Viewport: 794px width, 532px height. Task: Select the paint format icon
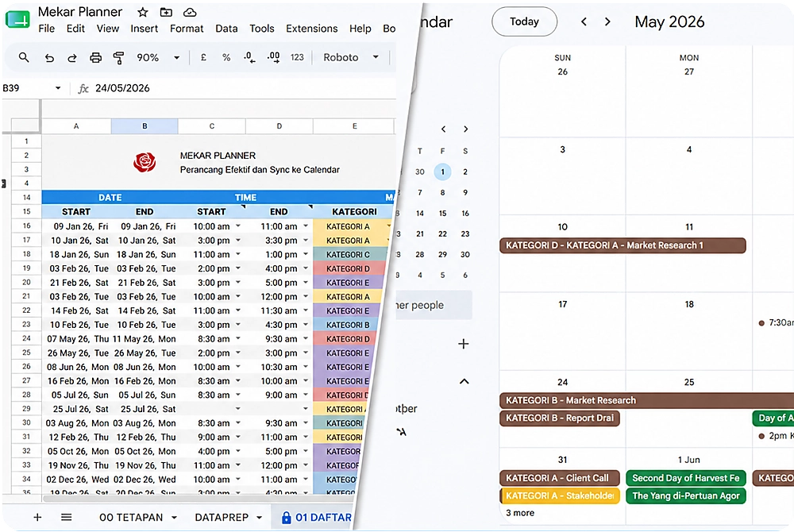click(118, 58)
